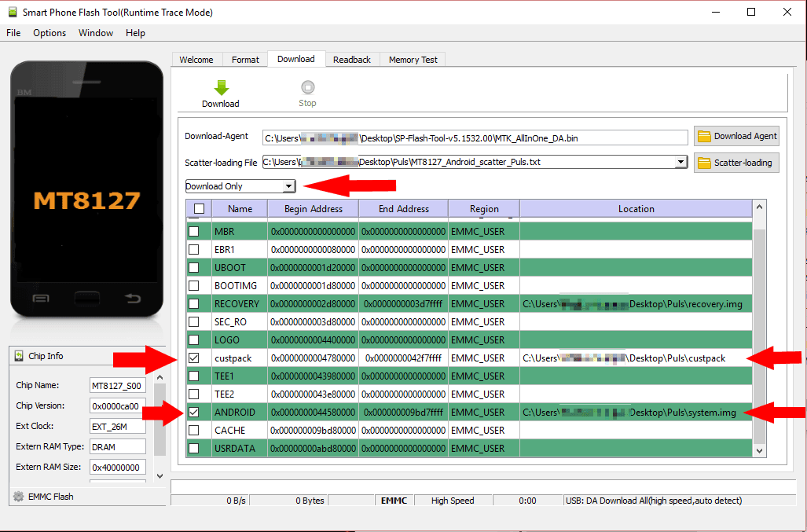The image size is (807, 532).
Task: Click the USB: DA Download All status text
Action: 654,501
